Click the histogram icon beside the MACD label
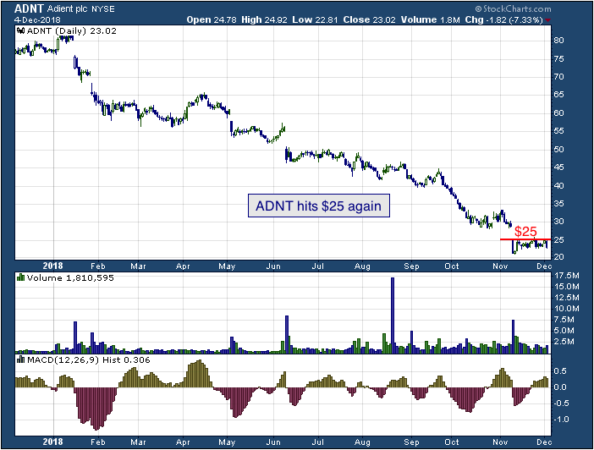Screen dimensions: 594x450 (21, 360)
